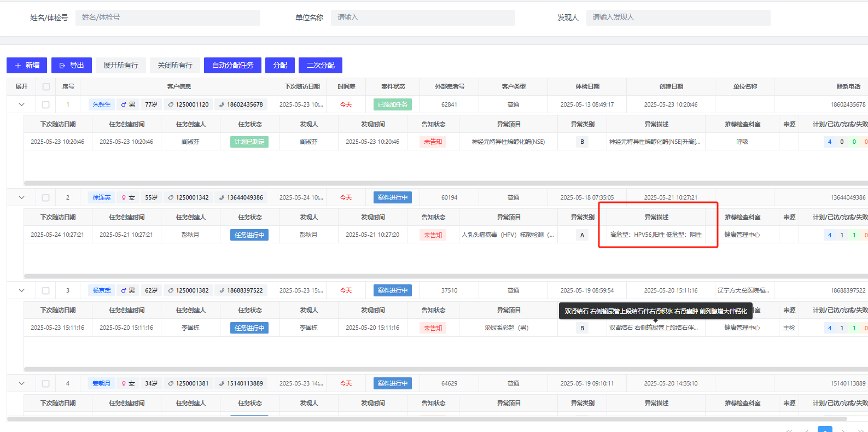Focus the 姓名/体检号 search field
The height and width of the screenshot is (432, 868).
point(168,17)
